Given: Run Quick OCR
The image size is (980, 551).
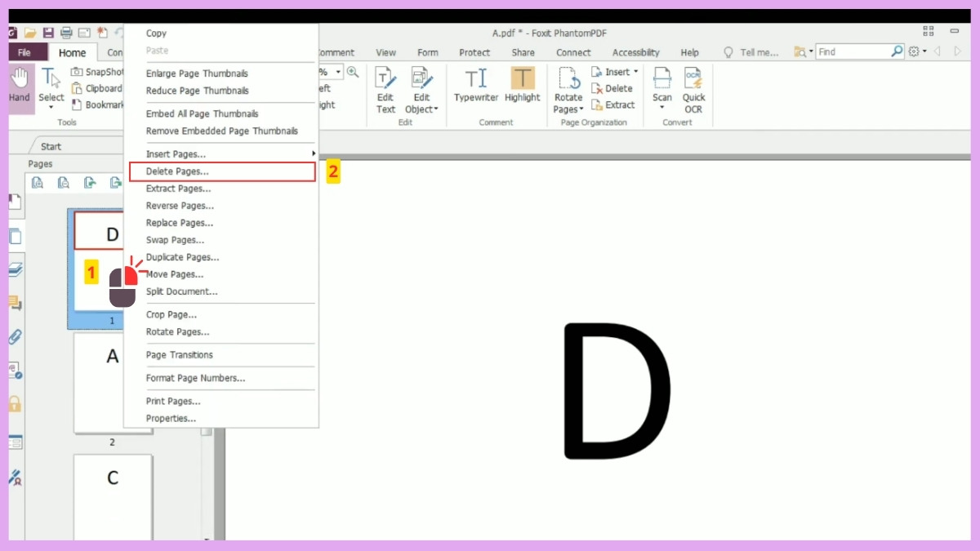Looking at the screenshot, I should click(693, 88).
